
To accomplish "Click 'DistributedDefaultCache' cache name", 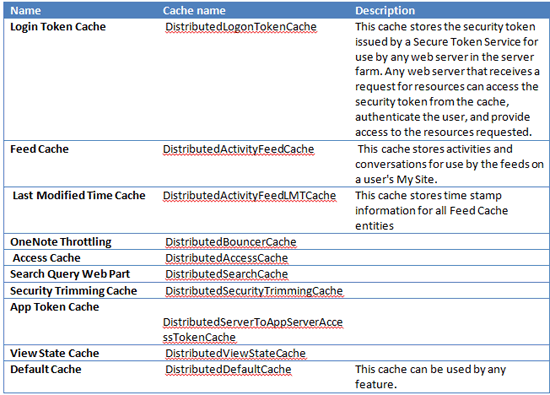I will 228,369.
